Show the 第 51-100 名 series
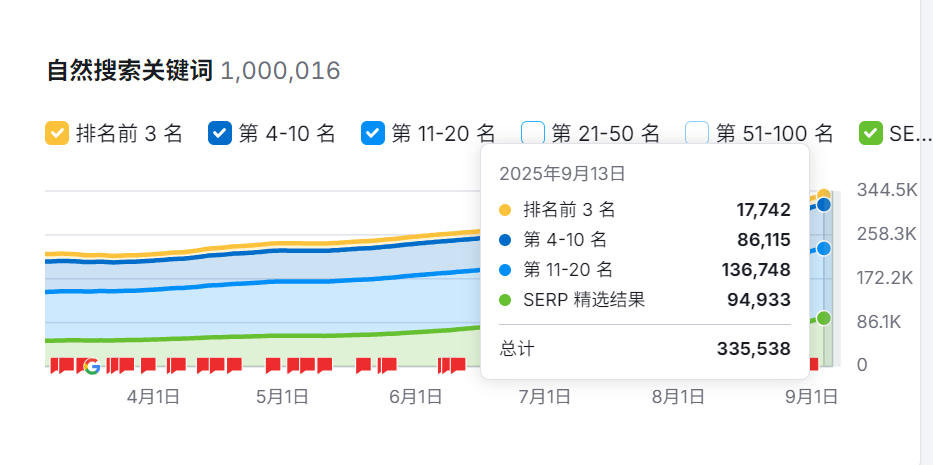 [x=697, y=133]
